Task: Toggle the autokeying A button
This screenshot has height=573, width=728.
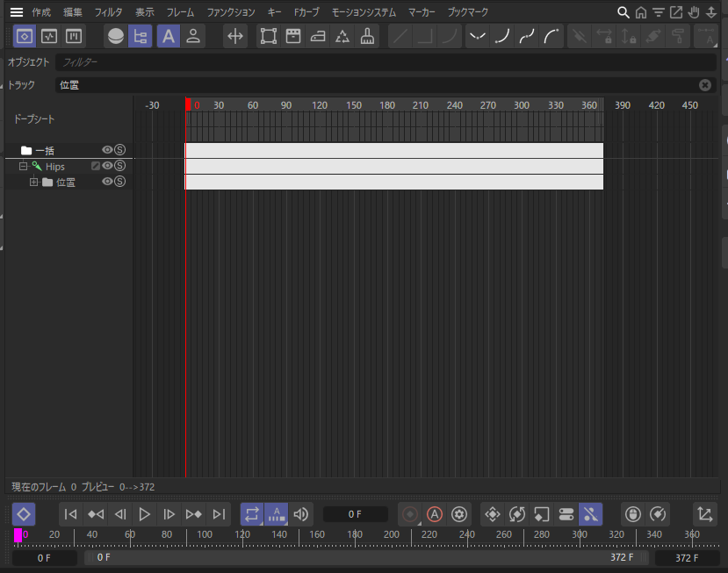Action: click(435, 514)
